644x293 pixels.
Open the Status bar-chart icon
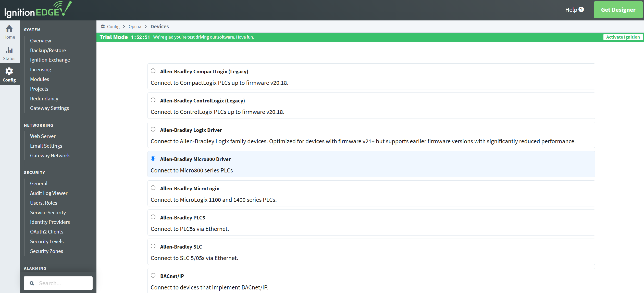[x=9, y=50]
